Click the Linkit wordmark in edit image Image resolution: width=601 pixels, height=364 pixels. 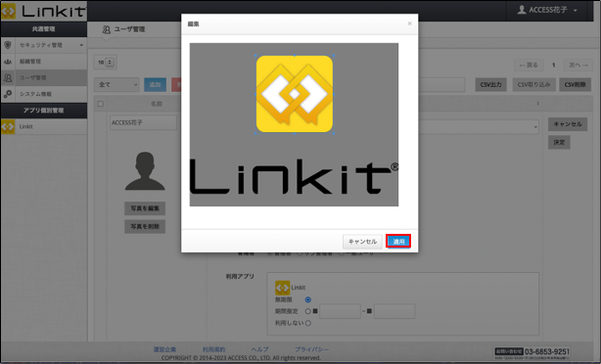pyautogui.click(x=294, y=177)
